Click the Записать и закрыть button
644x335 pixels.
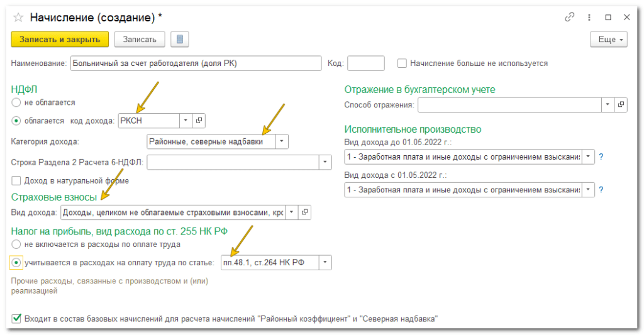pyautogui.click(x=60, y=40)
